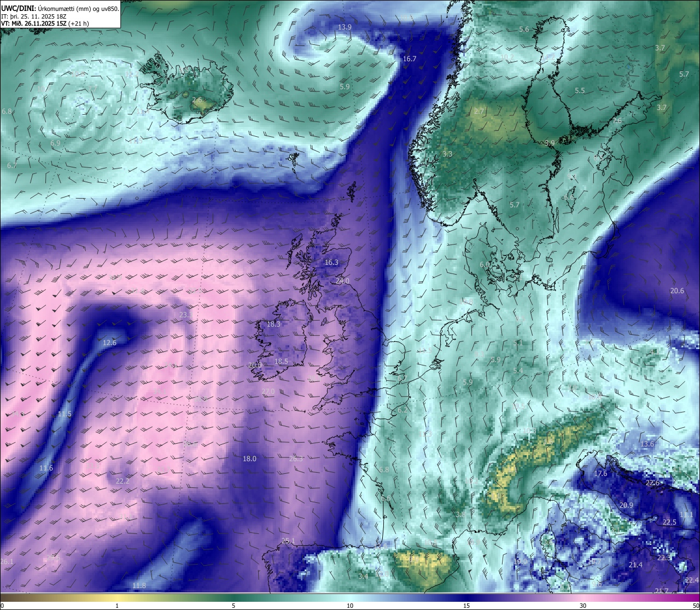Click the "22.2" value label

coord(122,481)
